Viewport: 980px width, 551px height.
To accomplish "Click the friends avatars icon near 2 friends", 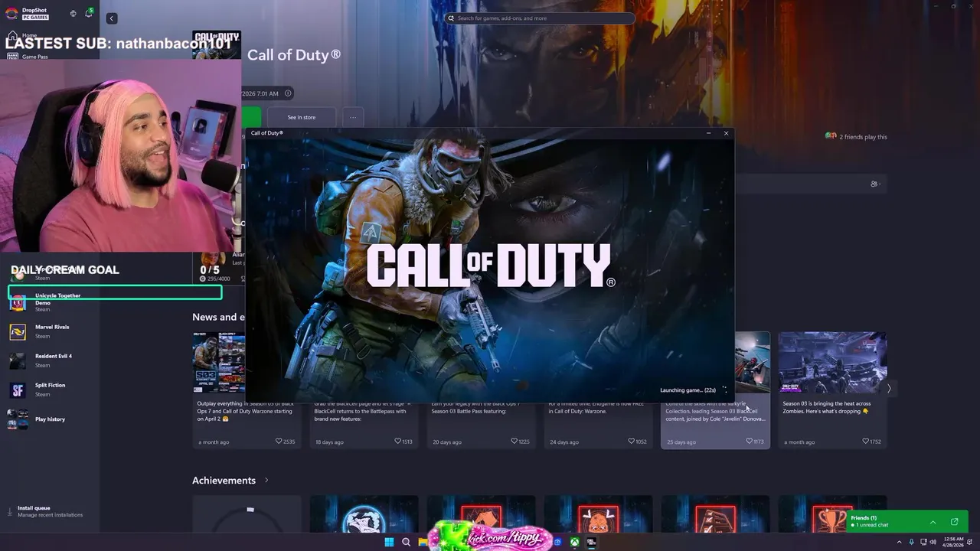I will 831,136.
